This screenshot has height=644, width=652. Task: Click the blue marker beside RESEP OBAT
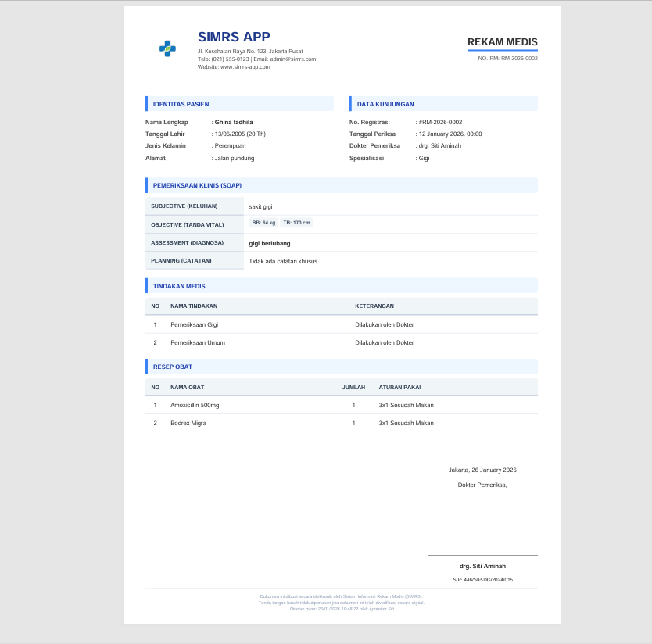coord(146,367)
